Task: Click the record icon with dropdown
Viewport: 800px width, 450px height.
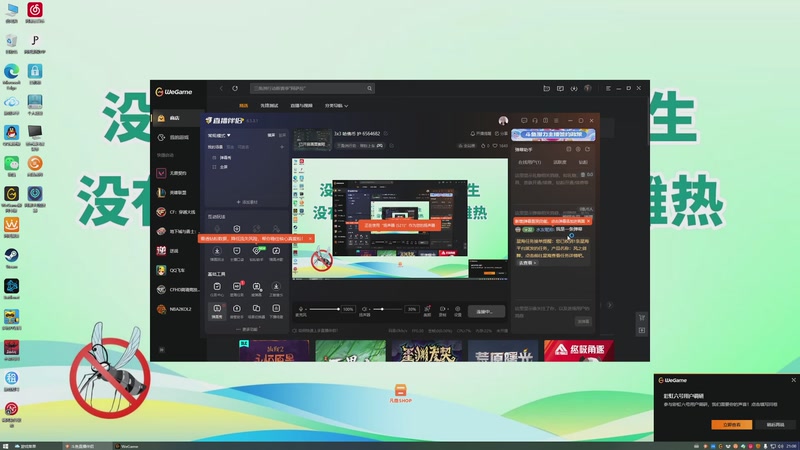Action: click(443, 310)
